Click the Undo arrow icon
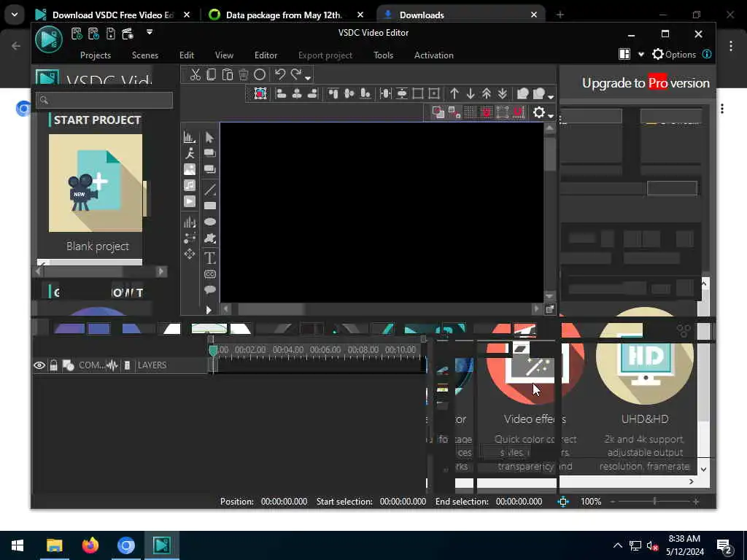The height and width of the screenshot is (560, 747). click(280, 75)
